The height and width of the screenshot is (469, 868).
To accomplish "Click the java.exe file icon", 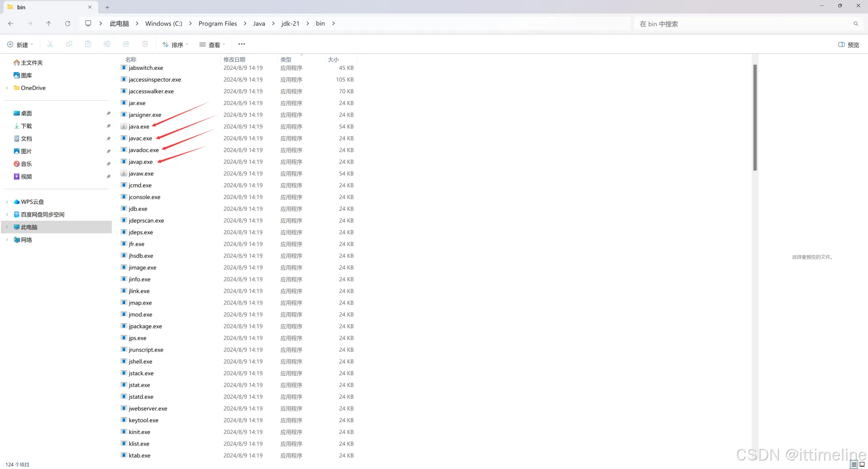I will click(124, 127).
